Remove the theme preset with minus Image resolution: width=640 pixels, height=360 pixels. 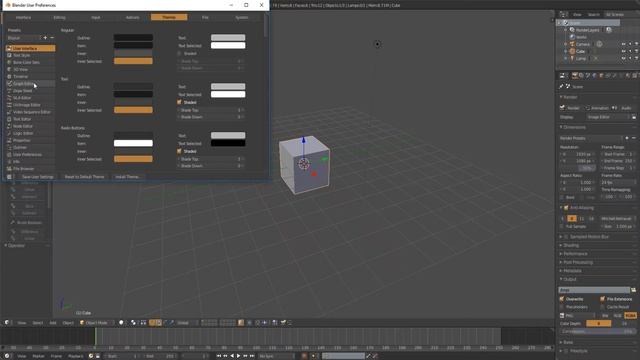pyautogui.click(x=52, y=38)
